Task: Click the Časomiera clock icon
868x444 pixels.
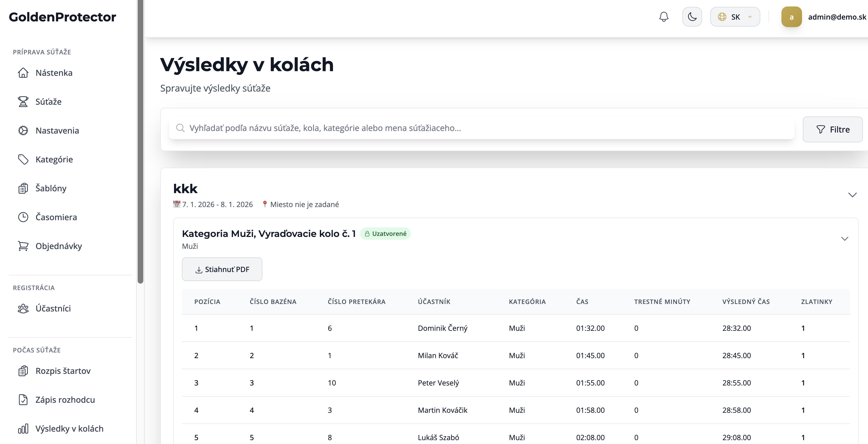Action: click(x=23, y=217)
